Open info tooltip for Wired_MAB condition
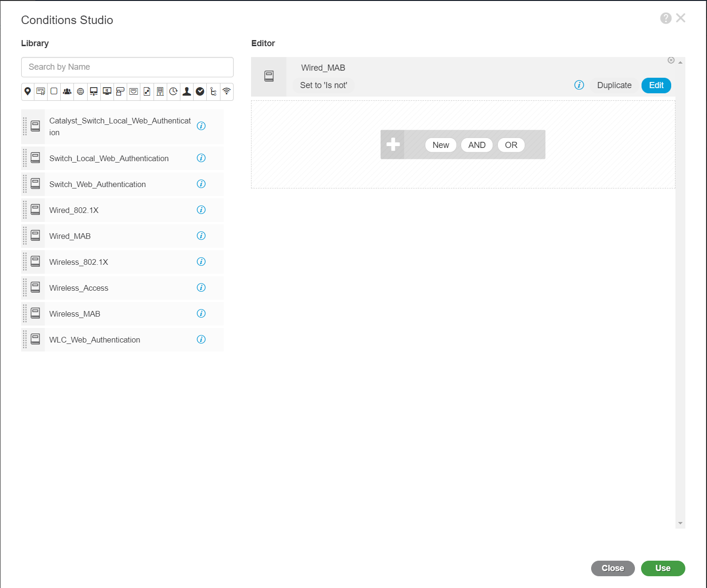 coord(201,236)
